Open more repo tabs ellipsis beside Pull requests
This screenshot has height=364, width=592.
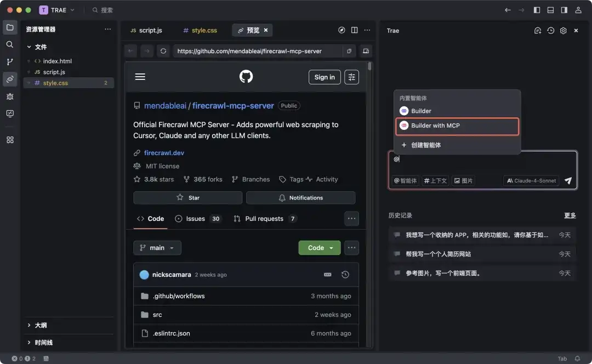351,219
